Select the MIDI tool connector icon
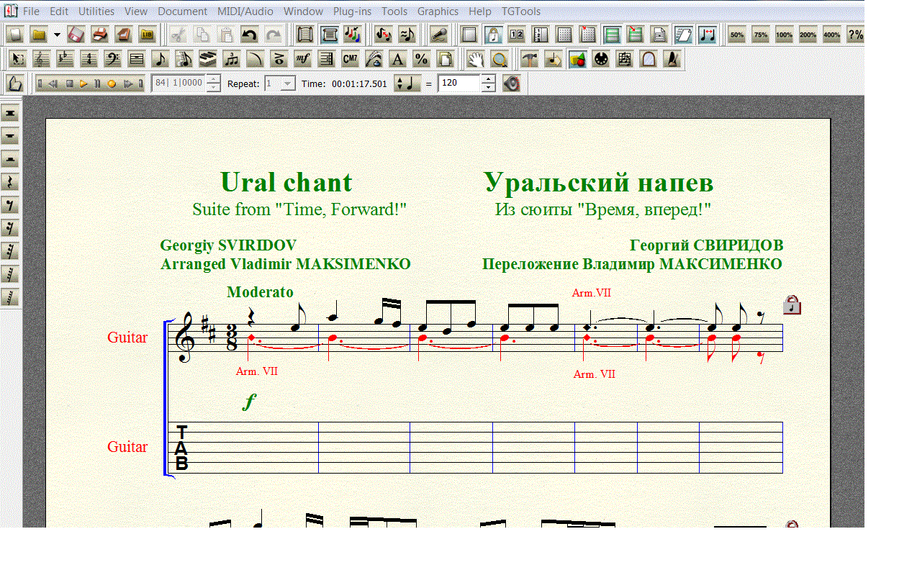This screenshot has height=588, width=917. [601, 59]
